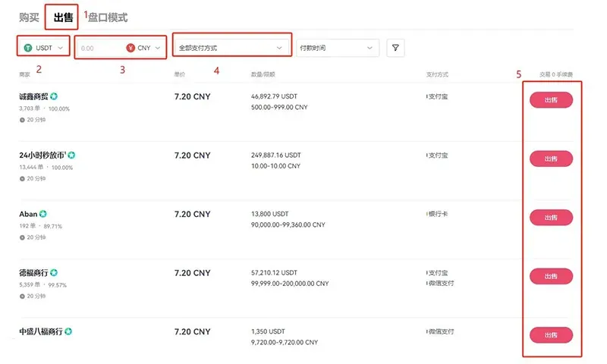Image resolution: width=607 pixels, height=364 pixels.
Task: Click verified badge beside 24小时秒放币
Action: 71,155
